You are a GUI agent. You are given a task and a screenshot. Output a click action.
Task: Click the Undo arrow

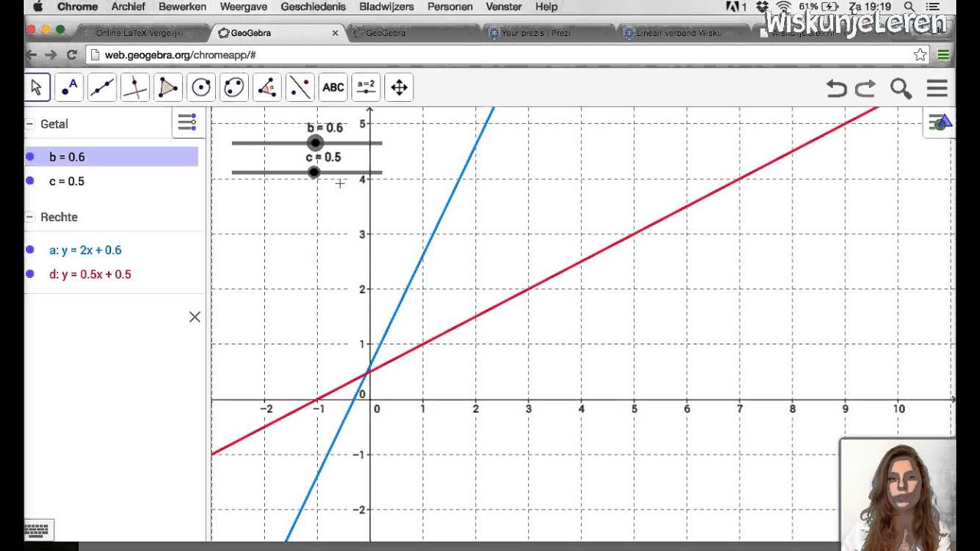[837, 88]
